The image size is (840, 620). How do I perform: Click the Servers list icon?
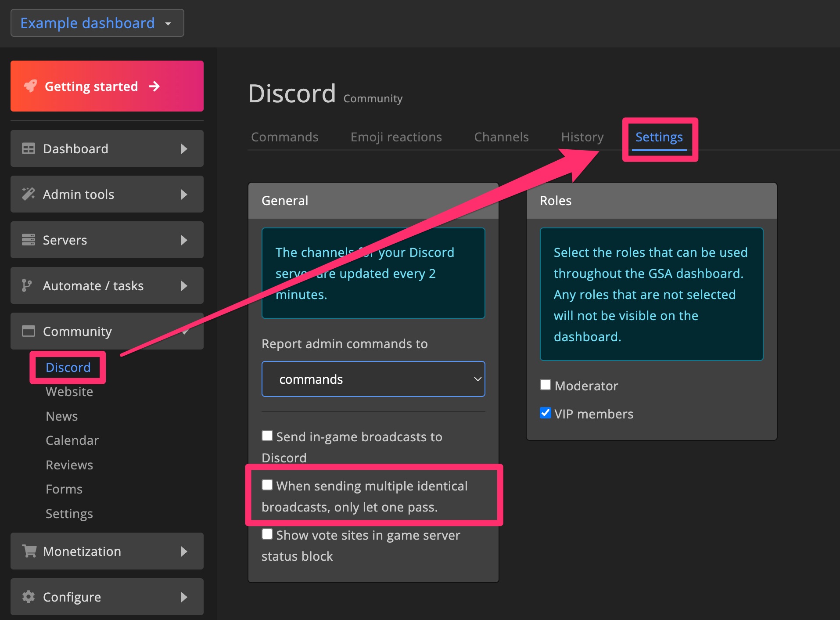pos(29,240)
